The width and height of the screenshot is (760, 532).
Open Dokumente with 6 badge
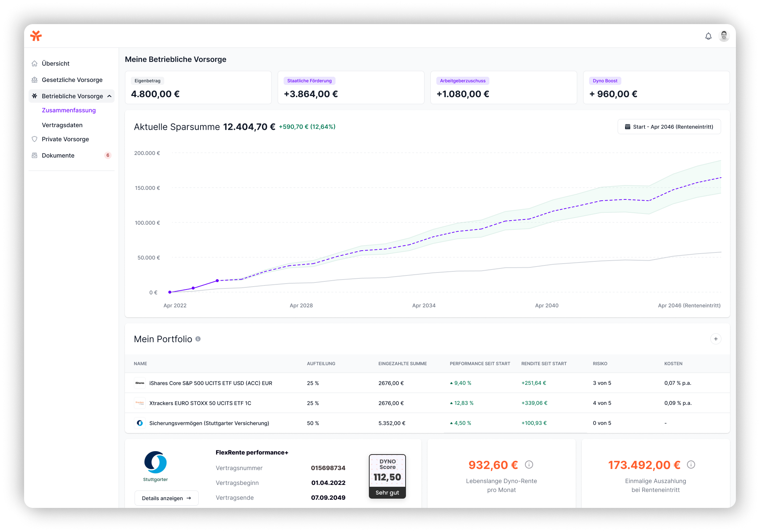[58, 155]
